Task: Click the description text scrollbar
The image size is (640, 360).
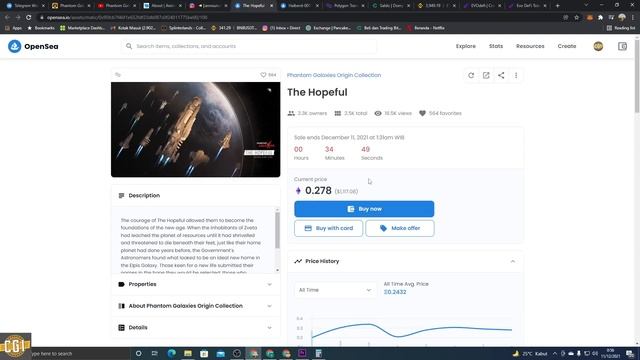Action: 278,231
